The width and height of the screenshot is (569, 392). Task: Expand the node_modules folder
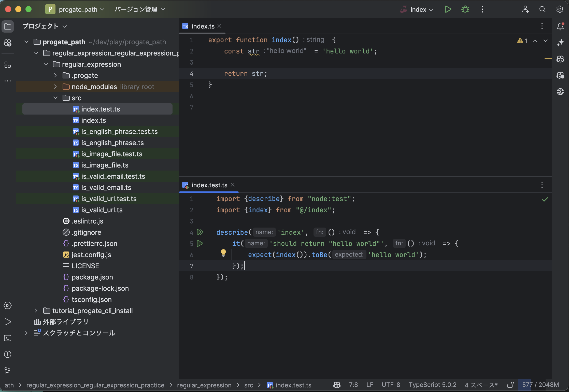[55, 87]
